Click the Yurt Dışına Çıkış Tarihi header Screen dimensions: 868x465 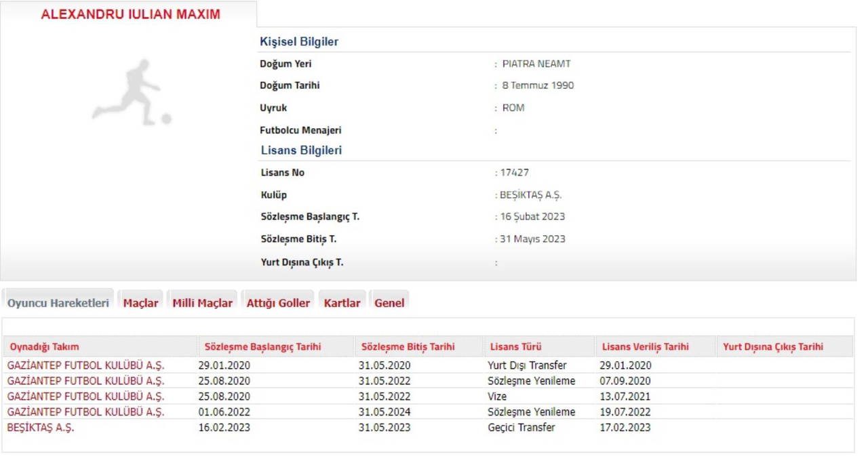coord(772,346)
